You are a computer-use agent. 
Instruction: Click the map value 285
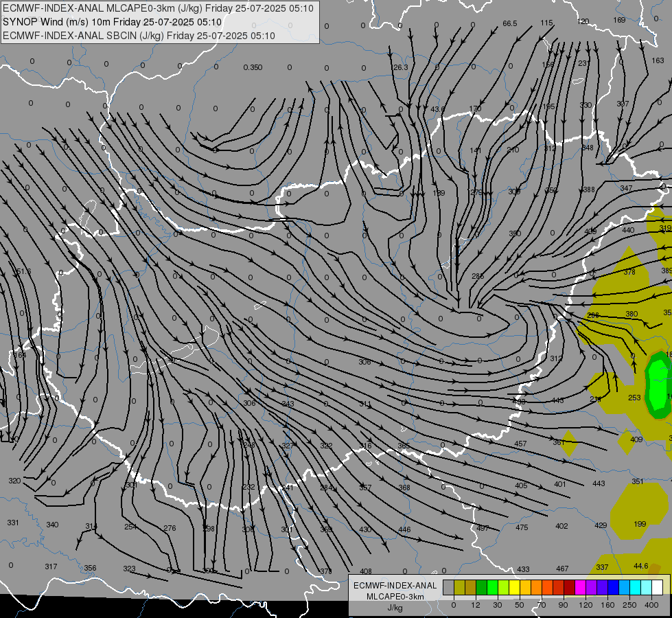coord(478,277)
